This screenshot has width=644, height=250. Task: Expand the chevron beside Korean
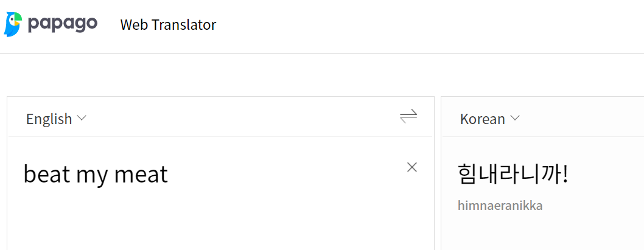tap(516, 118)
